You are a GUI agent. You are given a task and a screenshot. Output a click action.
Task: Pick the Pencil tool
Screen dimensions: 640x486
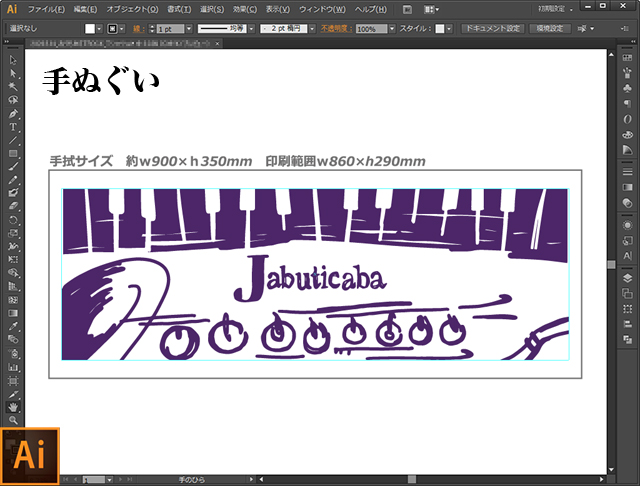point(13,180)
